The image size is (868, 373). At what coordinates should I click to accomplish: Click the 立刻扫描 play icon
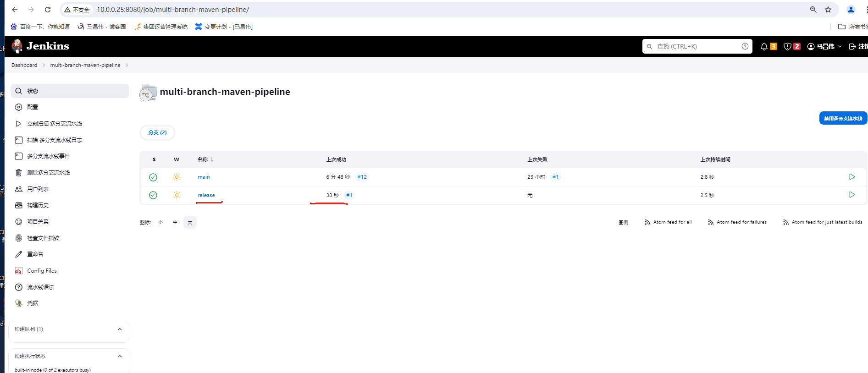click(19, 124)
